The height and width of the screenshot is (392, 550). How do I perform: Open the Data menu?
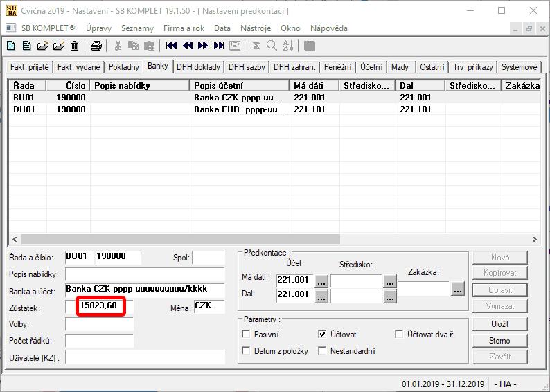222,28
